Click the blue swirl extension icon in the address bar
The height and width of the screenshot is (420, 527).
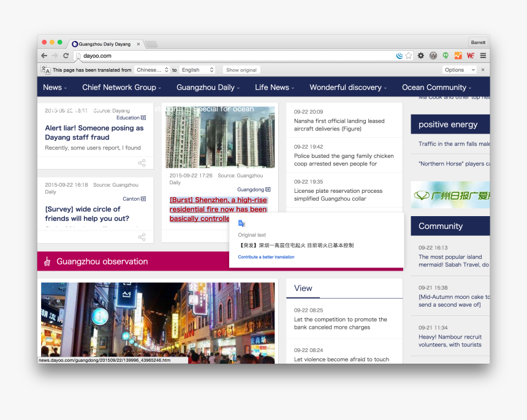(400, 56)
